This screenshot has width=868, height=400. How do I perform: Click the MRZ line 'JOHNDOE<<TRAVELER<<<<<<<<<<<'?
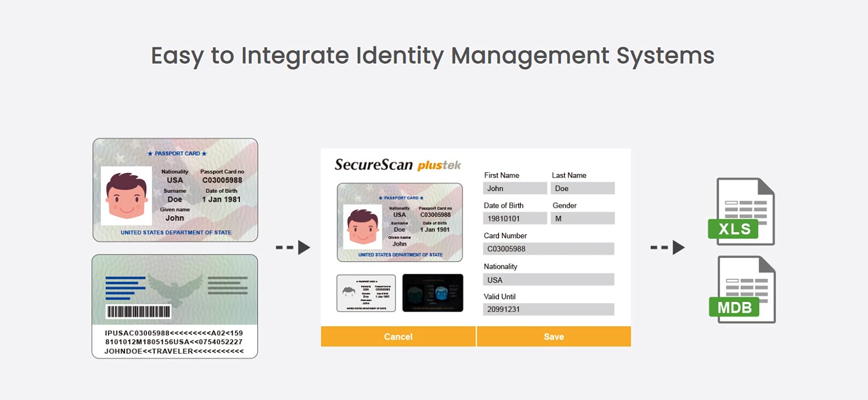[174, 351]
